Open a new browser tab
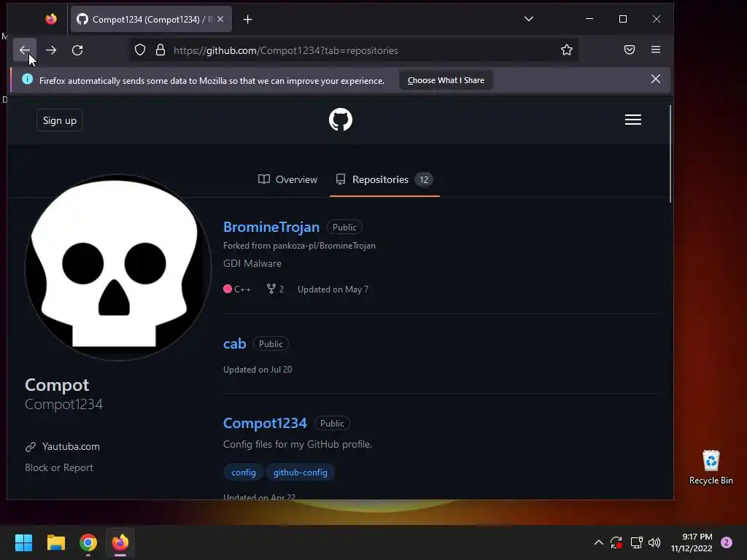Screen dimensions: 747x560 tap(248, 20)
